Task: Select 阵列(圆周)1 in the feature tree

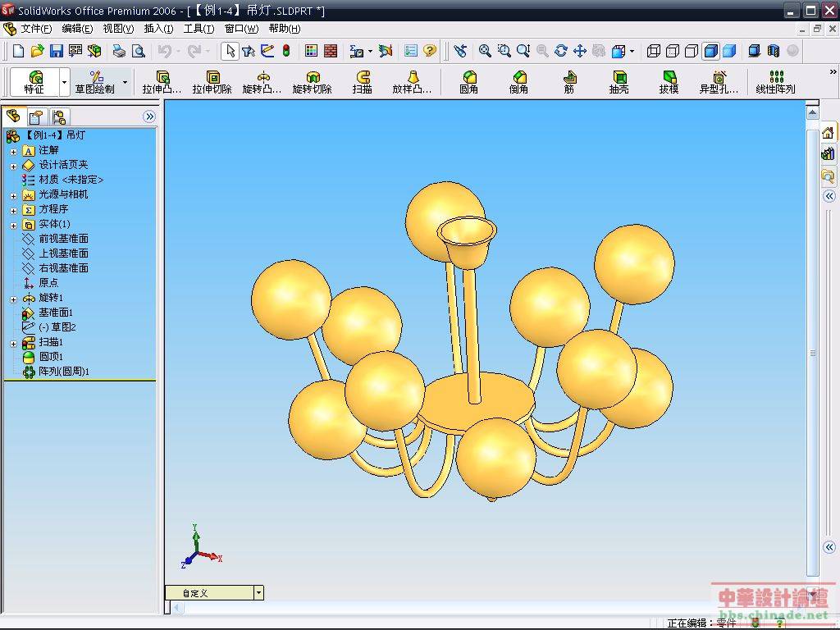Action: 63,371
